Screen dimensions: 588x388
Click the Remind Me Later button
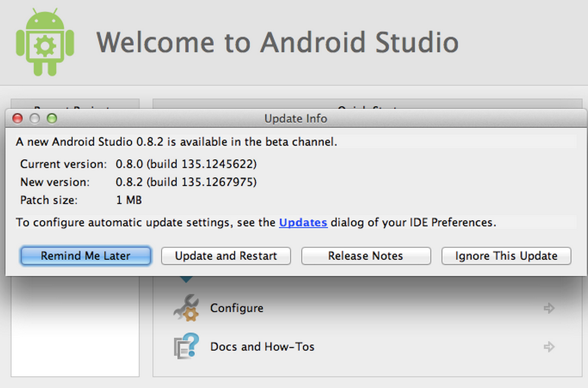(x=85, y=256)
